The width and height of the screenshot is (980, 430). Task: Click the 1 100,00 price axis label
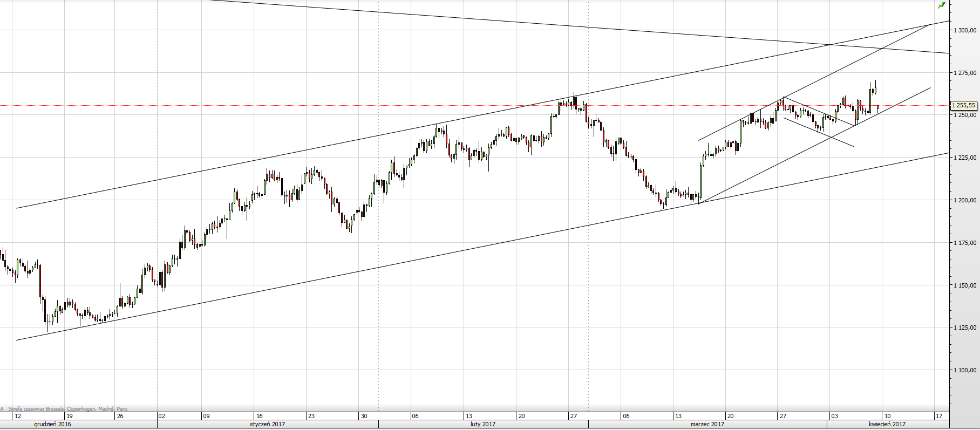(x=965, y=370)
